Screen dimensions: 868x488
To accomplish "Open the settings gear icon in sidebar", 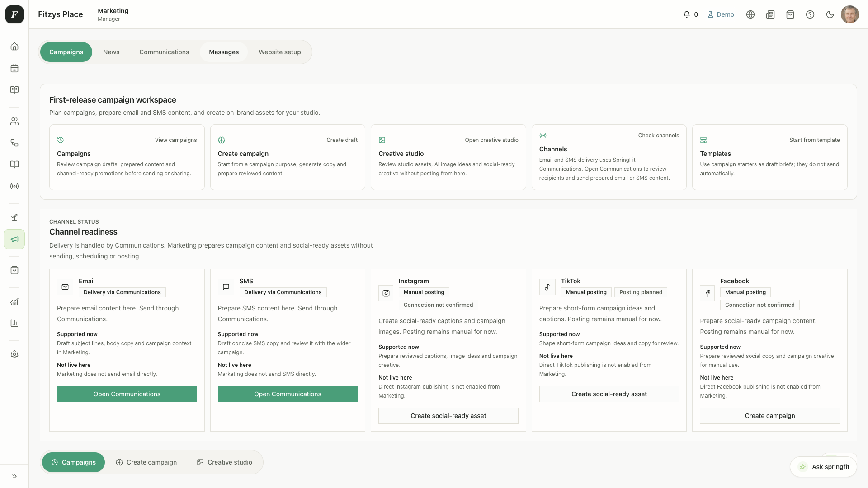I will (x=14, y=354).
